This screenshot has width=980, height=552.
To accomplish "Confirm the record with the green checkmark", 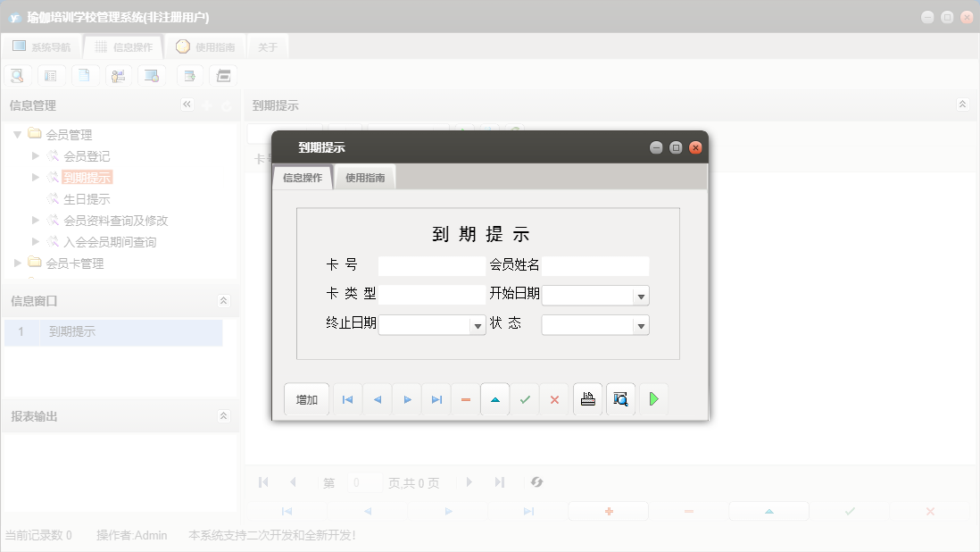I will click(525, 399).
